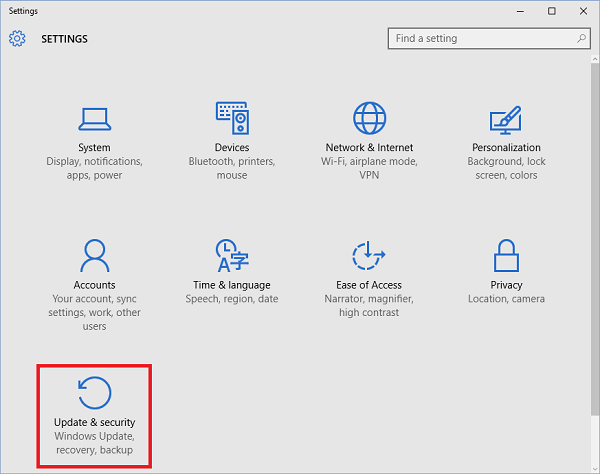Click the magnifier icon in search box
This screenshot has width=600, height=474.
581,39
